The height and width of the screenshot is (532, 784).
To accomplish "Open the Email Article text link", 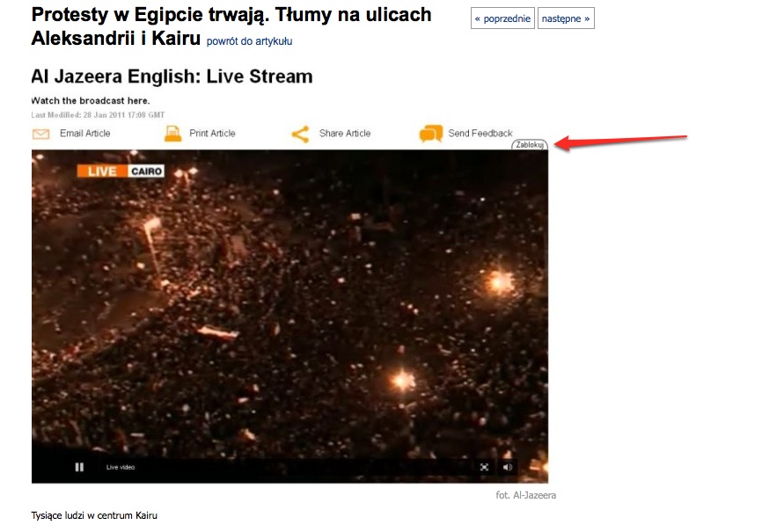I will 85,134.
